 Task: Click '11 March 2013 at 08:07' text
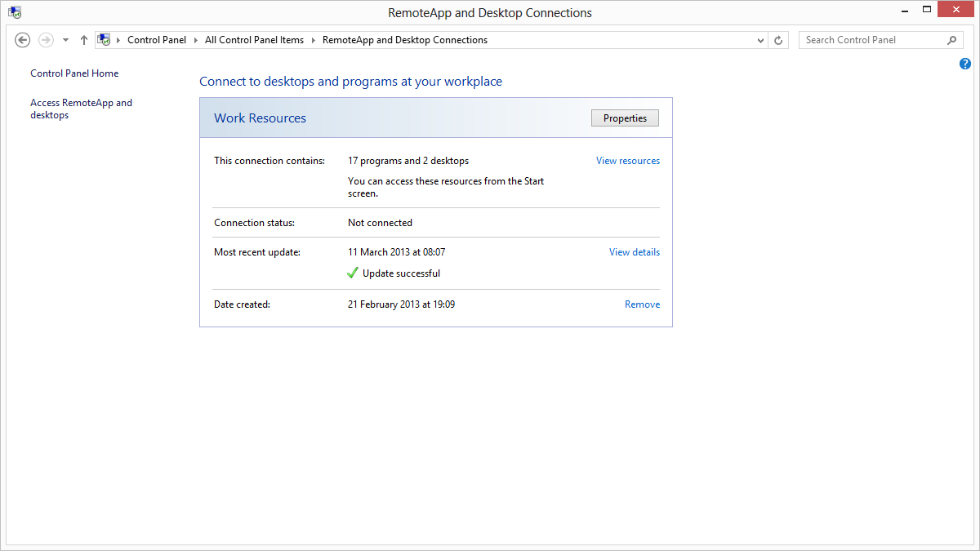pyautogui.click(x=396, y=252)
